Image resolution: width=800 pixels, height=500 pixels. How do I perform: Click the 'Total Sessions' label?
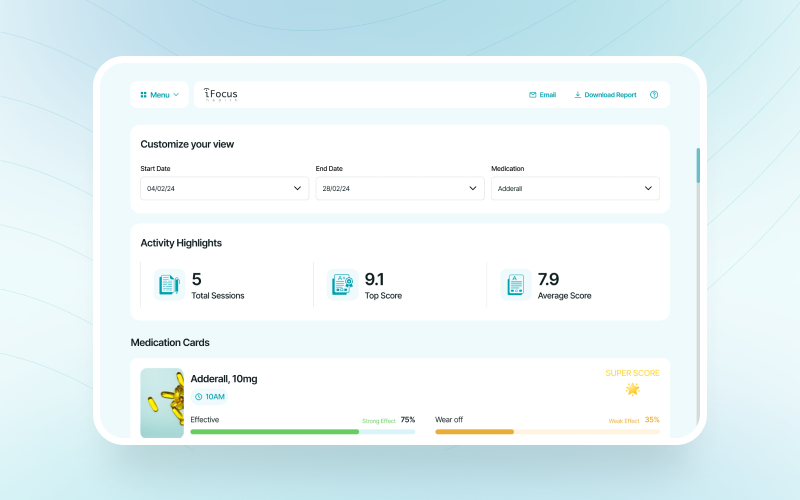click(218, 295)
